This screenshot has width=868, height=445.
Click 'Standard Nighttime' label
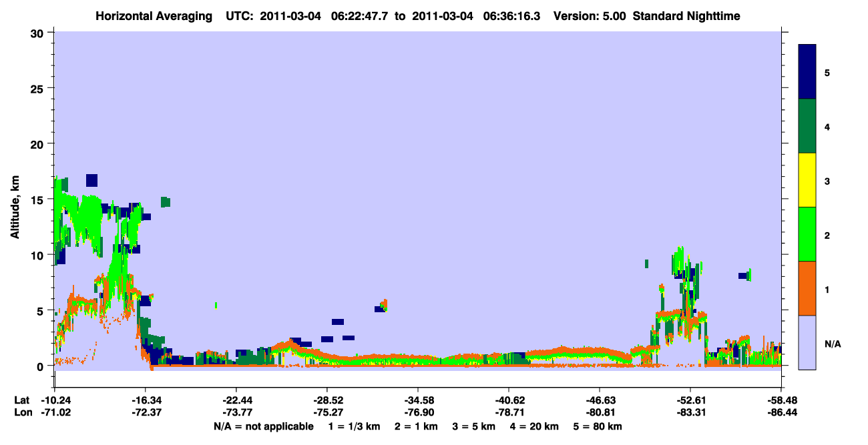click(x=686, y=15)
